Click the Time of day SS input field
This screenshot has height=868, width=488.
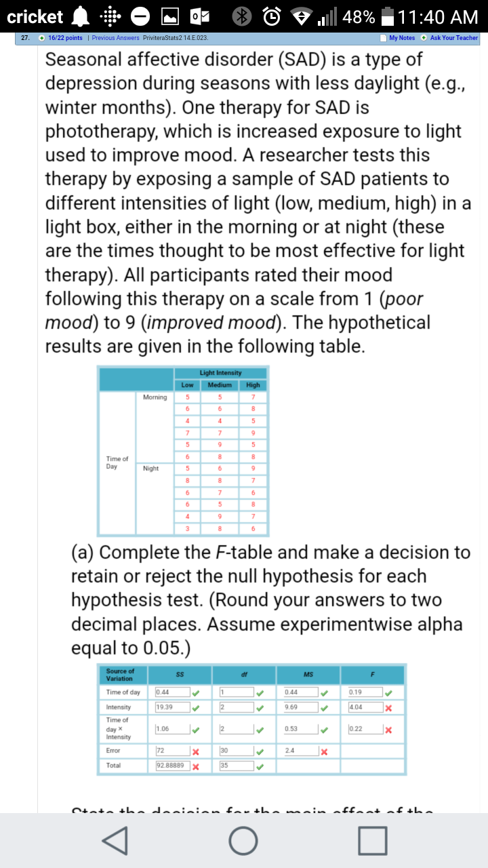[169, 692]
